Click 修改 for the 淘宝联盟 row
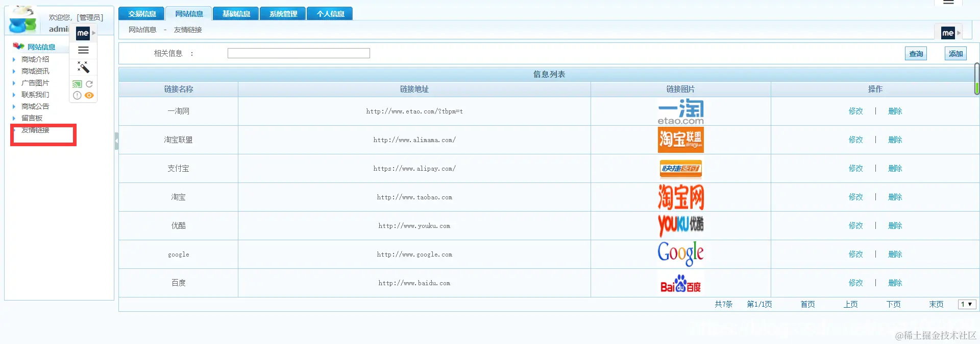 point(856,140)
